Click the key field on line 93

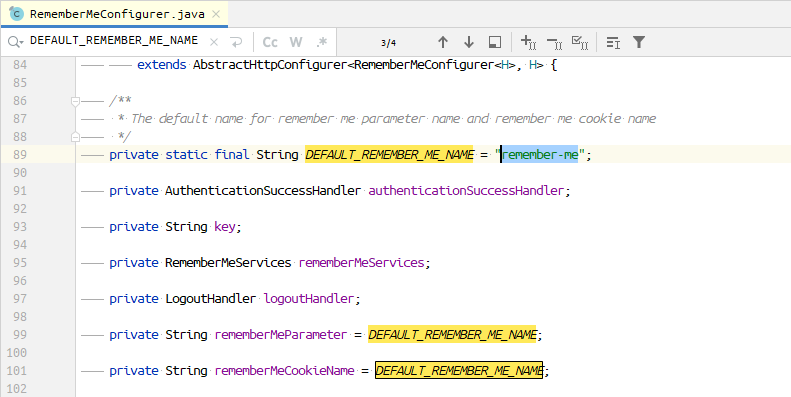(x=224, y=227)
